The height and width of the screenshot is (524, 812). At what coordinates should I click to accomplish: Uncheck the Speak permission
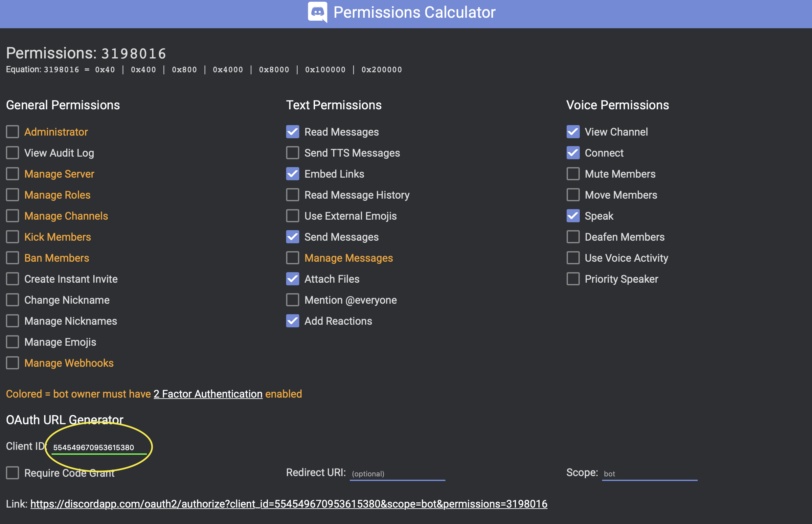coord(573,216)
